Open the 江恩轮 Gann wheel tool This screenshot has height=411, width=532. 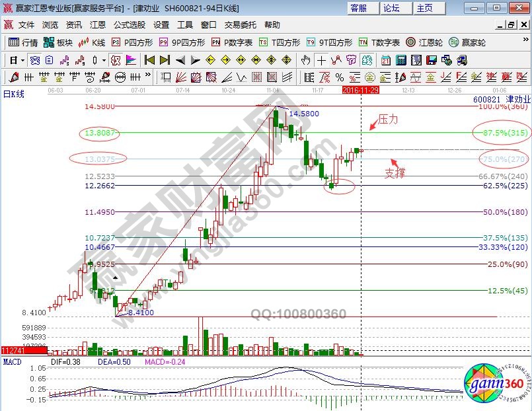click(x=424, y=42)
